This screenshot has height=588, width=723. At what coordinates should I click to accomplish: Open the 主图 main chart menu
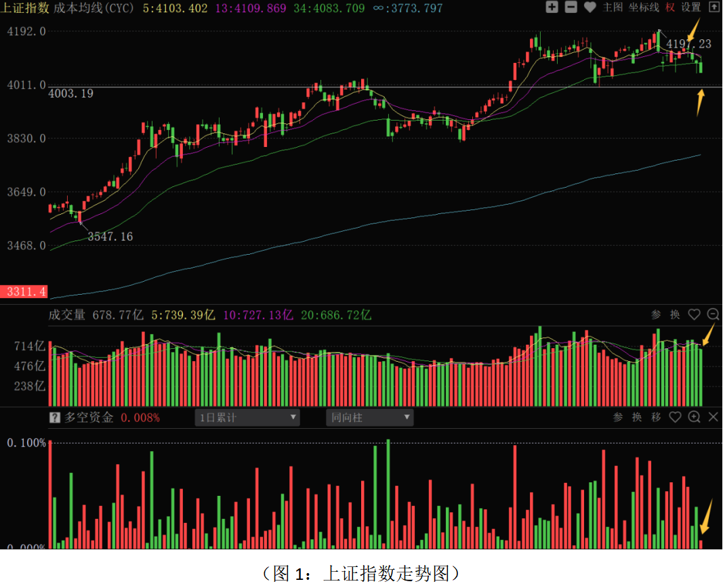tap(613, 7)
